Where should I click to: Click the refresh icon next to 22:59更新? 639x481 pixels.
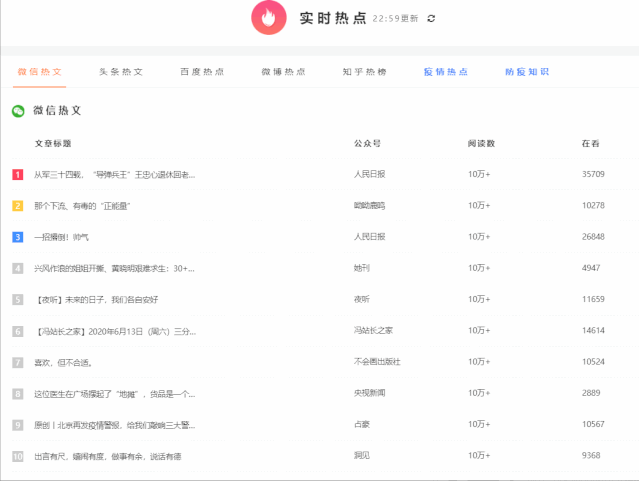(431, 18)
